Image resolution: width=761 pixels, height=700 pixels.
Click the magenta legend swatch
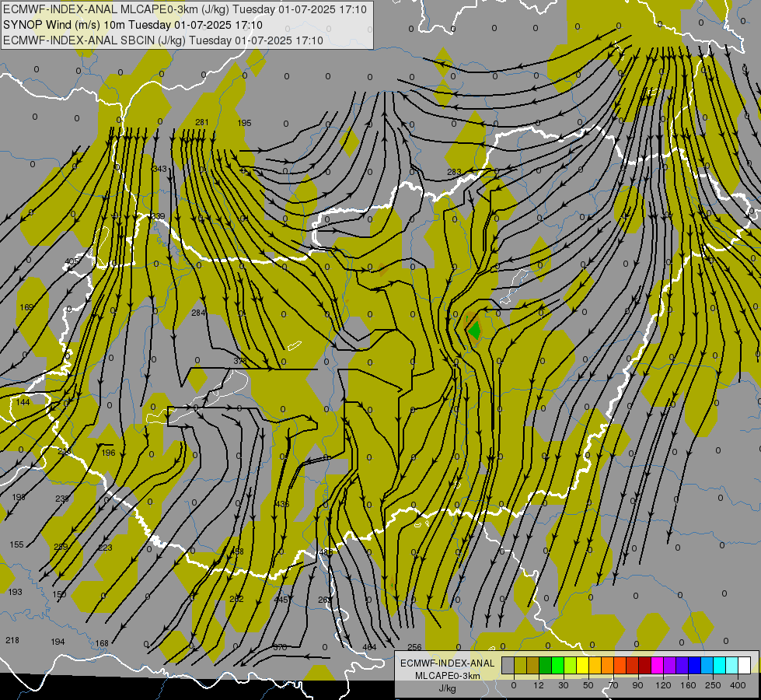(x=658, y=665)
